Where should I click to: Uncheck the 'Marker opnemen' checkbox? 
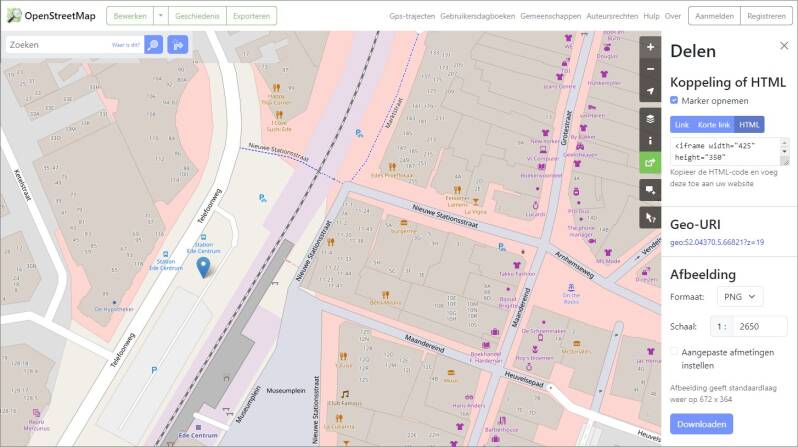675,101
